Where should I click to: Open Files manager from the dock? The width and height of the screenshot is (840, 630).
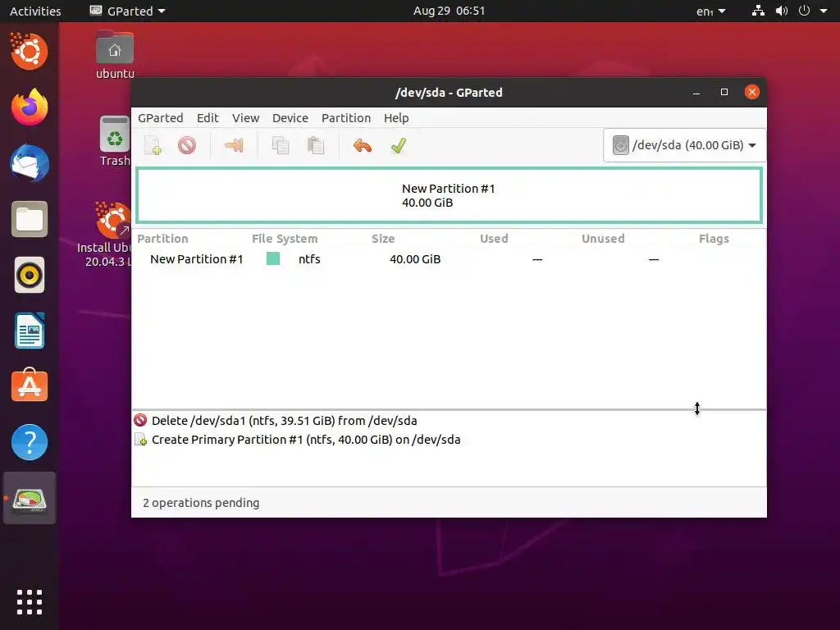click(30, 219)
